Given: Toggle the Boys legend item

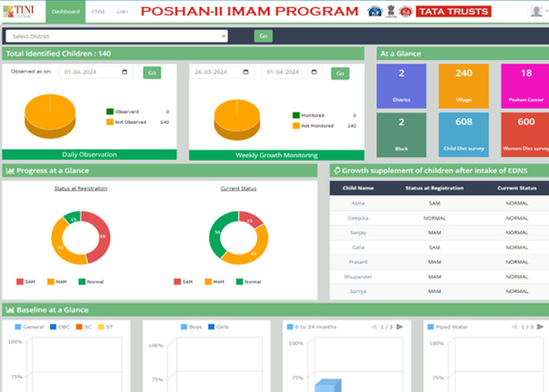Looking at the screenshot, I should tap(191, 327).
